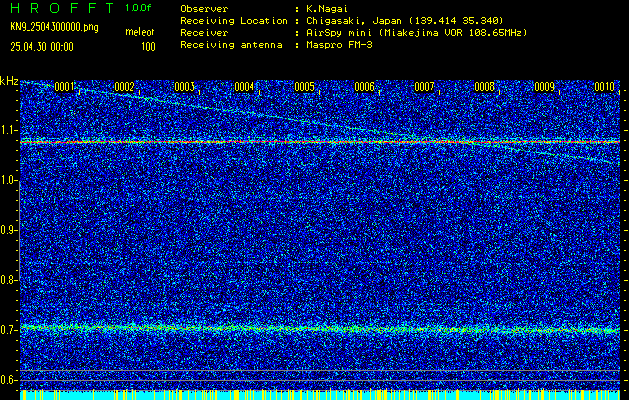Click the version number 1.00f
Viewport: 629px width, 400px height.
pos(138,8)
